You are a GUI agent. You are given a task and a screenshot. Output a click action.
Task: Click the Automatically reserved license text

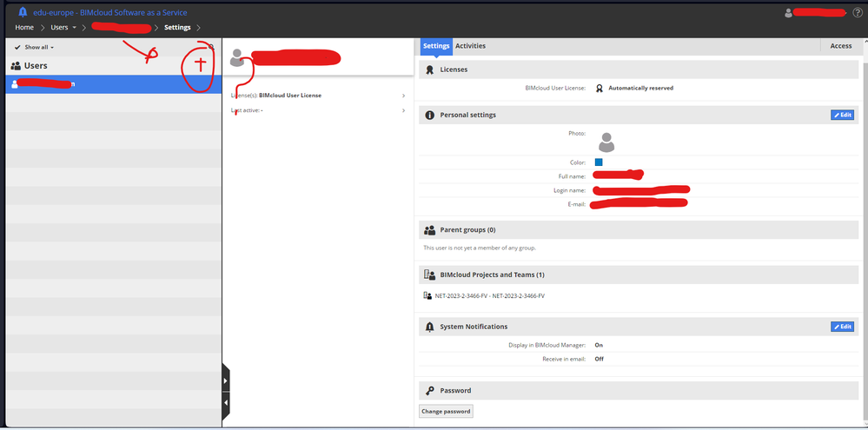pyautogui.click(x=640, y=88)
